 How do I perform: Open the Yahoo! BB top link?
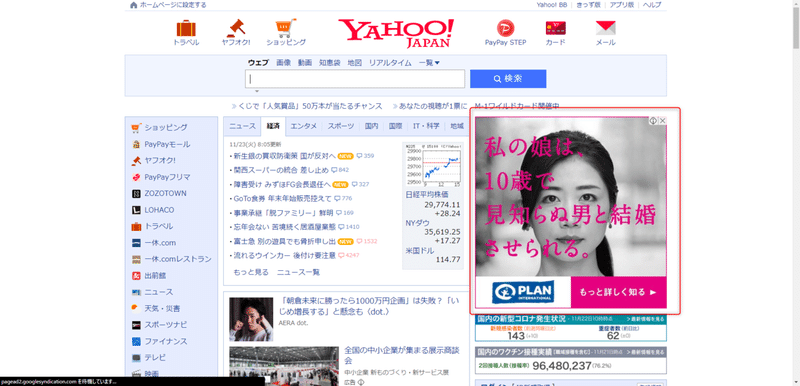click(552, 5)
